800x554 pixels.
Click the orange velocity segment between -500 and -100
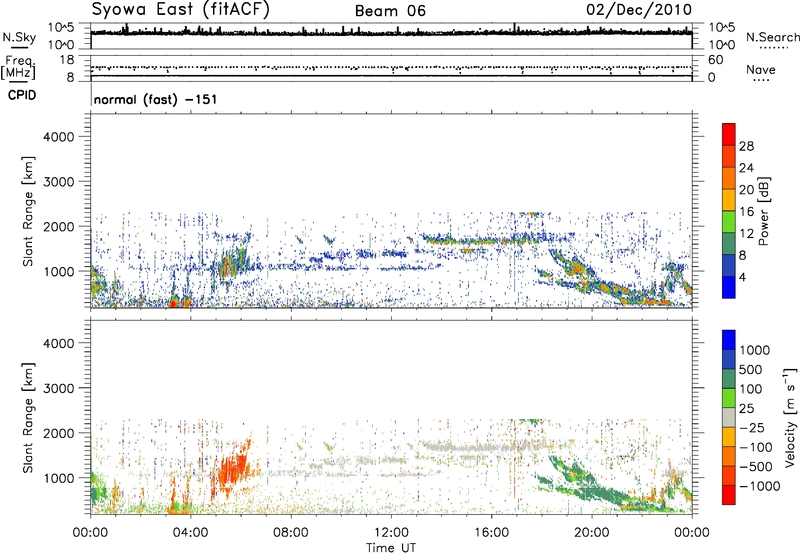point(729,456)
